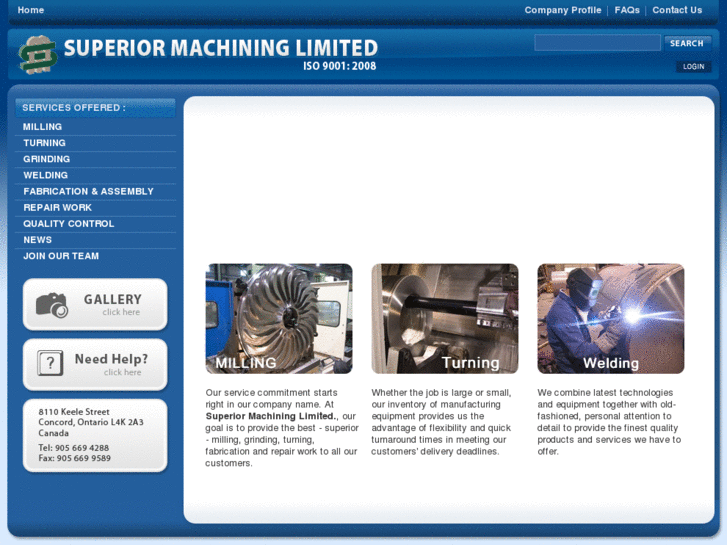Screen dimensions: 727x545
Task: Go to the Home page
Action: (x=31, y=10)
